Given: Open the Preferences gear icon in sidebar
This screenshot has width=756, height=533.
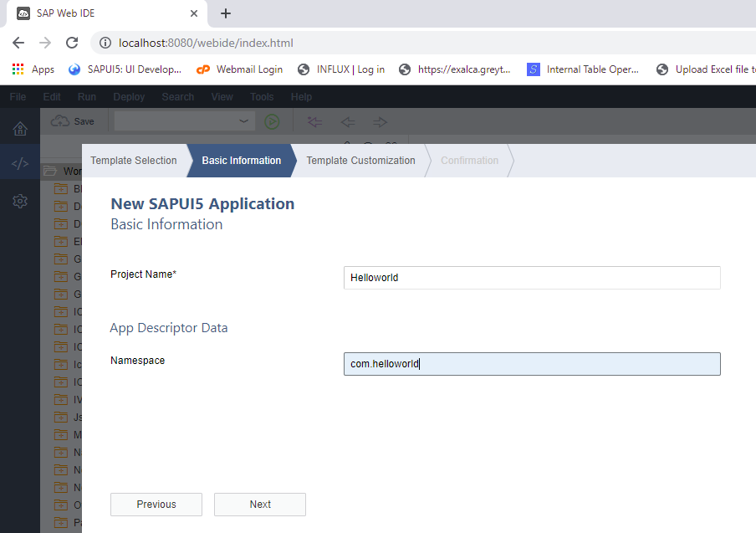Looking at the screenshot, I should point(20,201).
